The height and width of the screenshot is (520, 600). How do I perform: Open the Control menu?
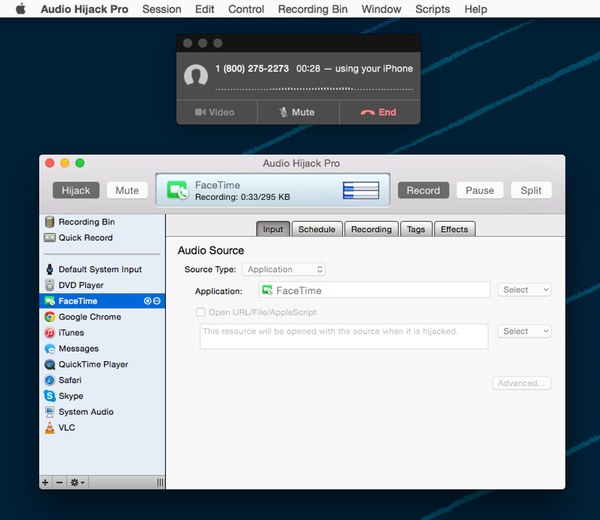point(246,9)
